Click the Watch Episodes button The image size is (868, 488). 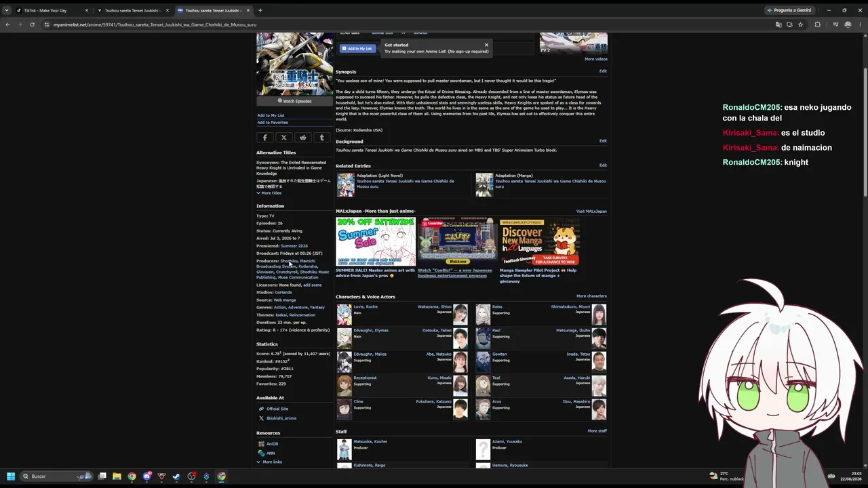(x=294, y=101)
